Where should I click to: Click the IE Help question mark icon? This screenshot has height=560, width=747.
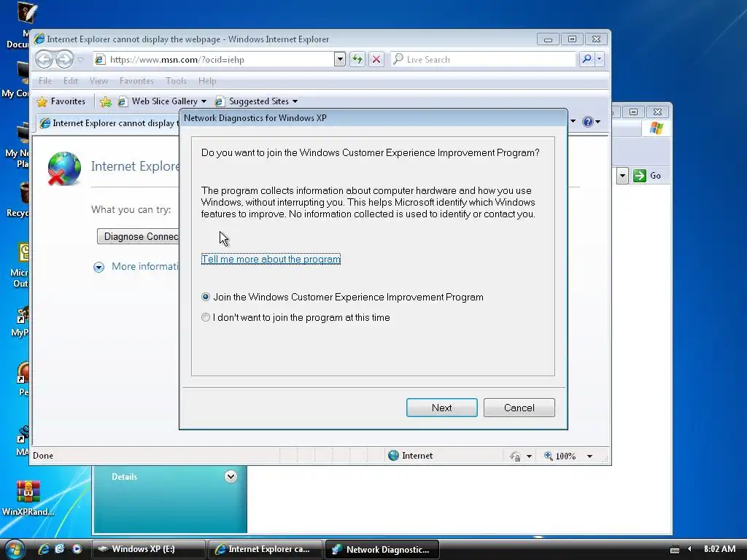coord(588,122)
